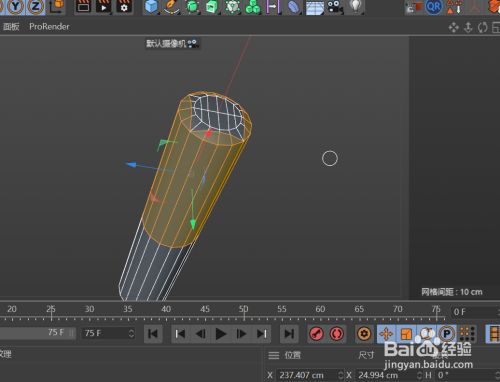Toggle viewport maximize layout icon
The height and width of the screenshot is (382, 500).
(496, 27)
